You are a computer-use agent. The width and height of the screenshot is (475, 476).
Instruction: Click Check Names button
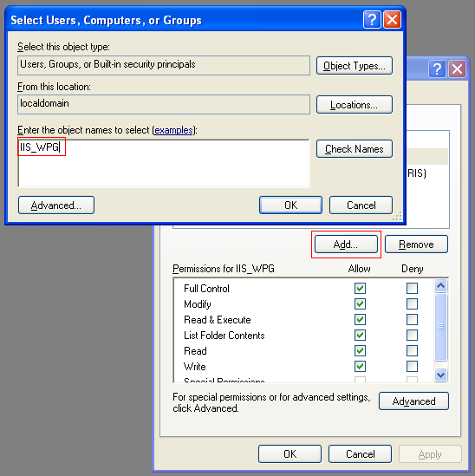click(x=355, y=149)
